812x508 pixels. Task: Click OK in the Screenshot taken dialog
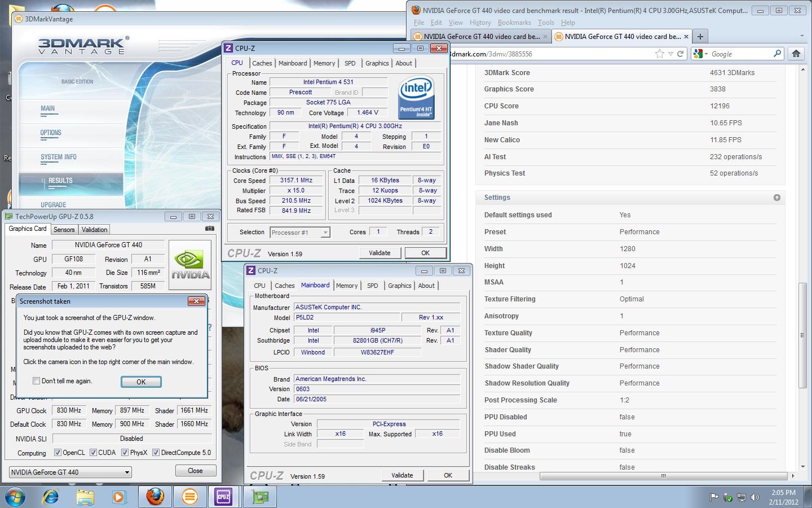coord(141,382)
